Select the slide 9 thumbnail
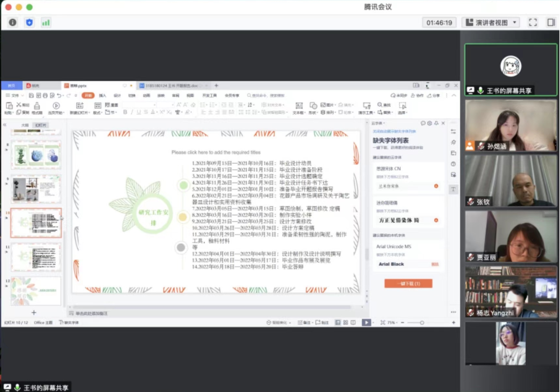This screenshot has height=392, width=560. click(x=36, y=188)
